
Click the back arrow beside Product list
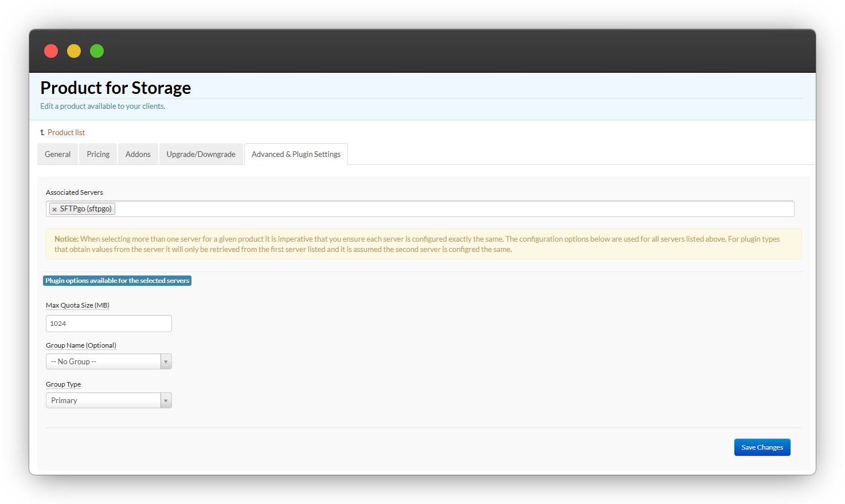(42, 132)
